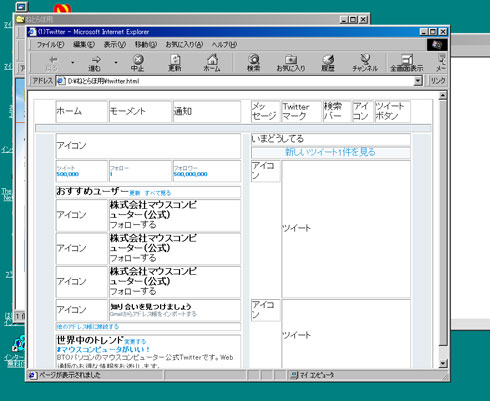Viewport: 490px width, 401px height.
Task: Click the フォロワー count 500,000,000 link
Action: (190, 174)
